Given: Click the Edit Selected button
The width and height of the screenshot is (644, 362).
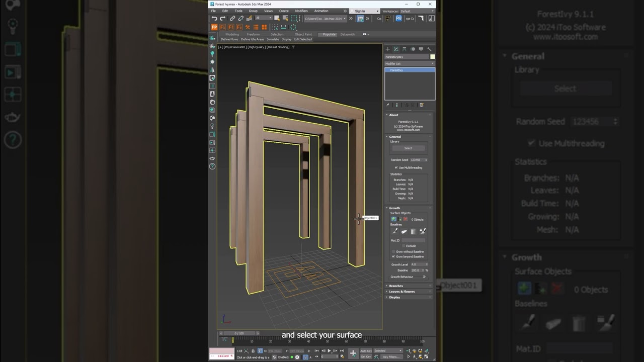Looking at the screenshot, I should tap(303, 39).
